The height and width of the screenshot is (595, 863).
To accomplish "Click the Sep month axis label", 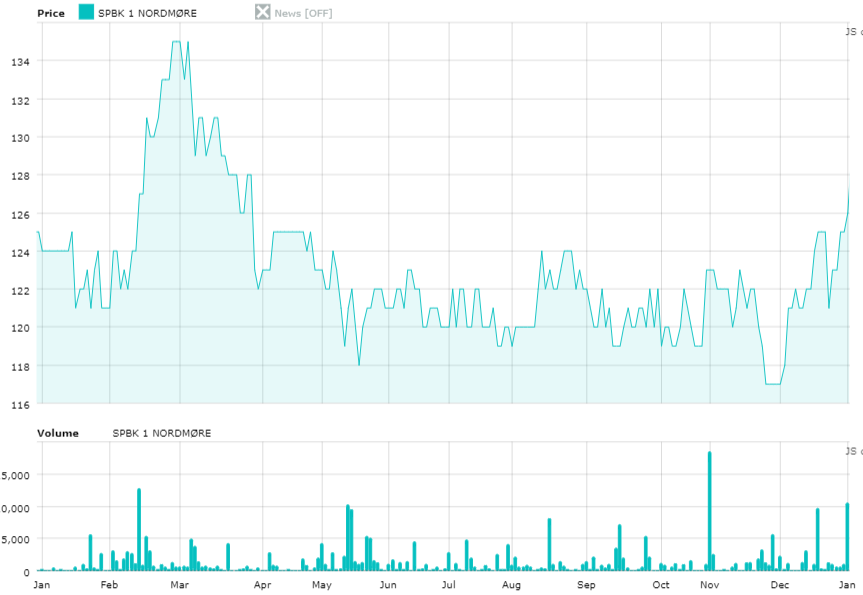I will (x=586, y=585).
